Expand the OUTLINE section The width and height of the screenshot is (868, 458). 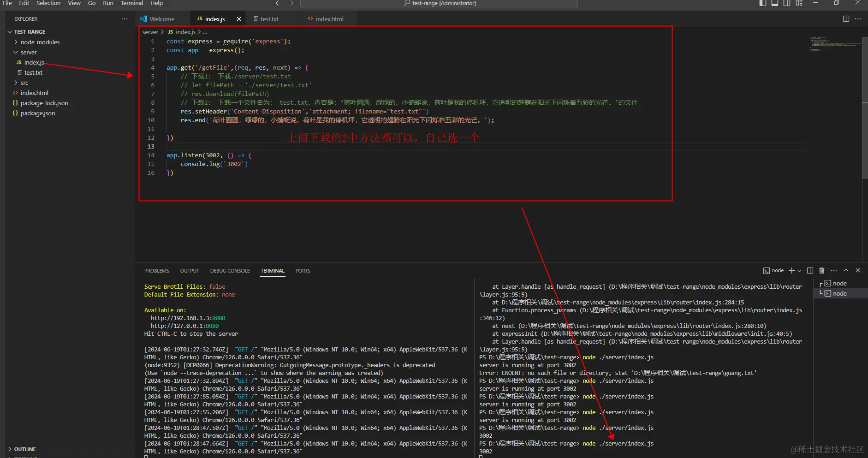(69, 449)
